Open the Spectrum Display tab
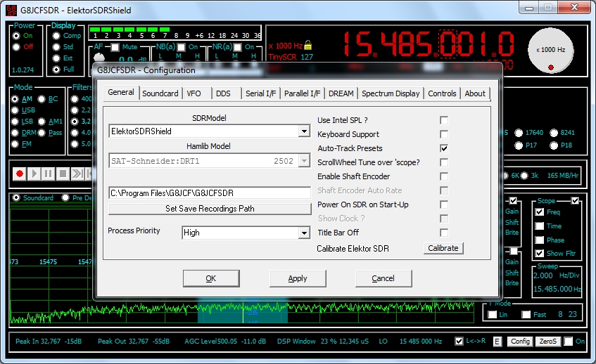This screenshot has height=364, width=596. coord(391,93)
